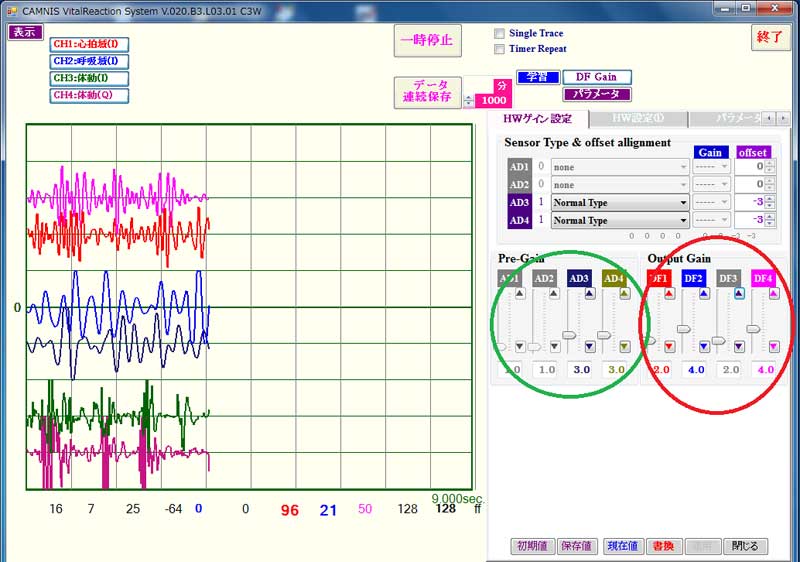Toggle the CH1 心拍感 channel display
Image resolution: width=800 pixels, height=562 pixels.
tap(88, 44)
